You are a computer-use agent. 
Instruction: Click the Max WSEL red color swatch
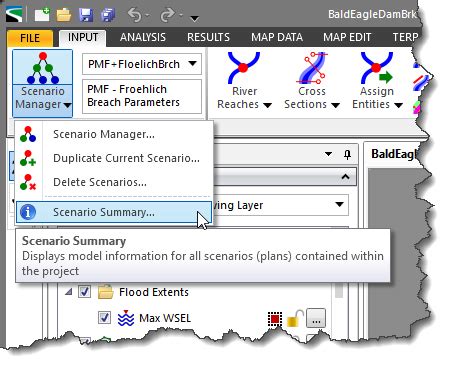[x=275, y=319]
